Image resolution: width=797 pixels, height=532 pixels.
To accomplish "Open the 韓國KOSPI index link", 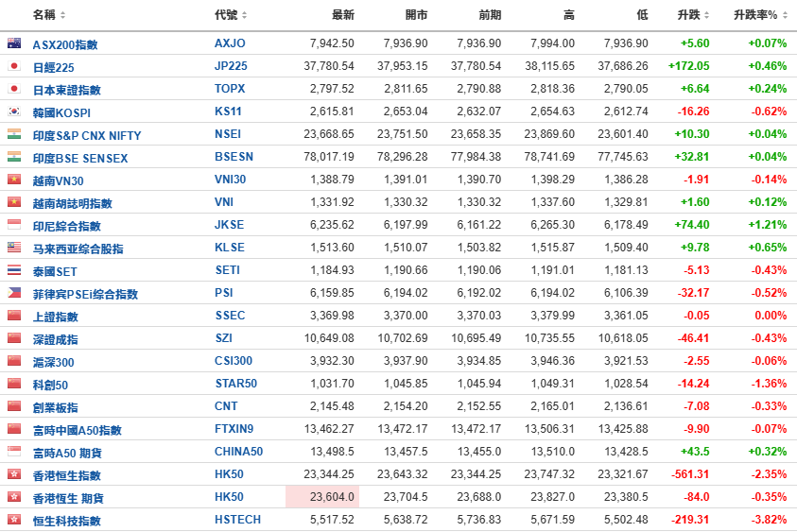I will (x=61, y=112).
